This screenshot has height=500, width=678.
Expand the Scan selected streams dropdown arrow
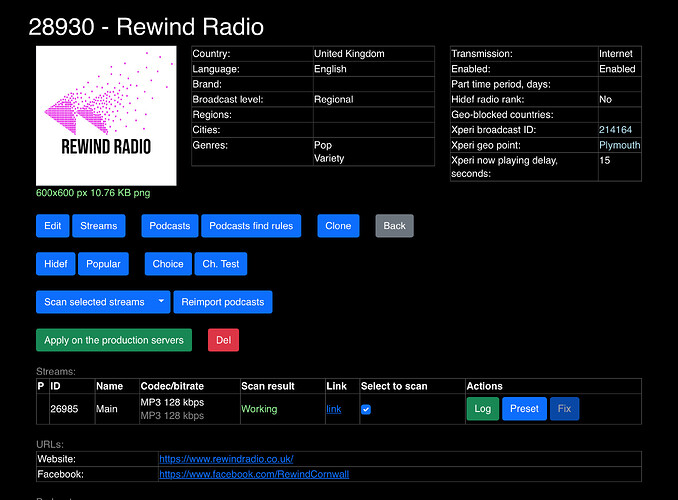161,302
